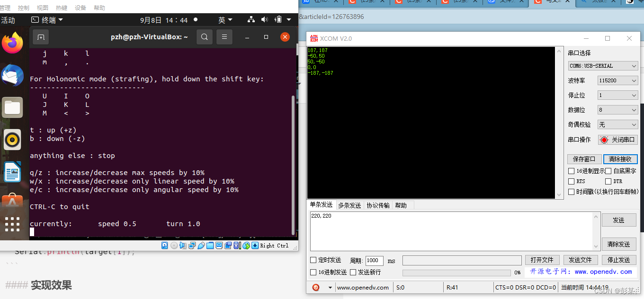The image size is (644, 299).
Task: Open a new tab in the terminal
Action: coord(41,37)
